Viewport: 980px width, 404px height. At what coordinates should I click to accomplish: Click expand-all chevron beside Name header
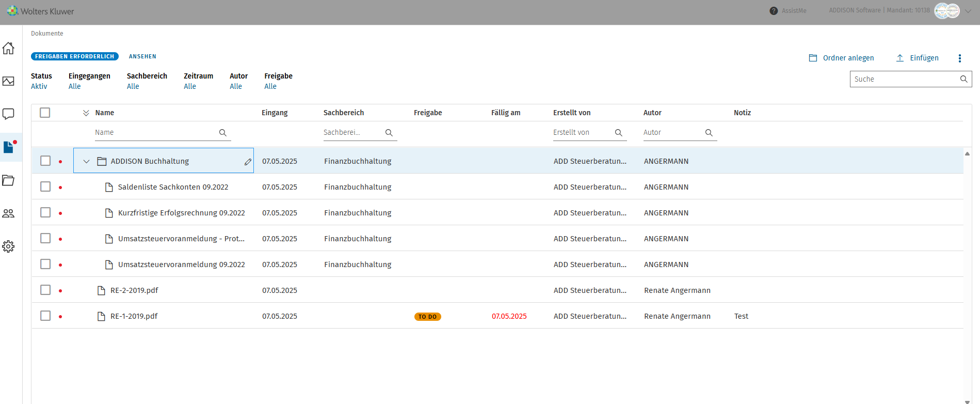pos(86,113)
